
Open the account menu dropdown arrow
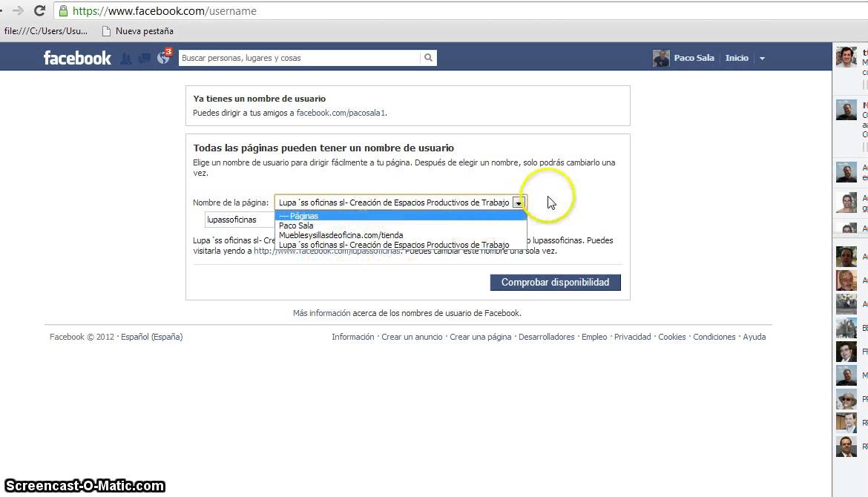point(762,58)
